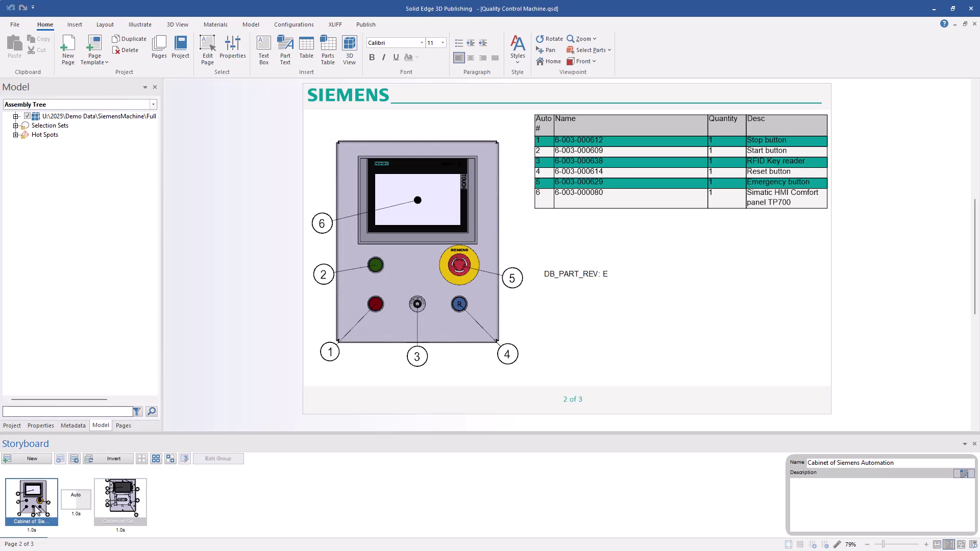Toggle underline formatting

396,58
